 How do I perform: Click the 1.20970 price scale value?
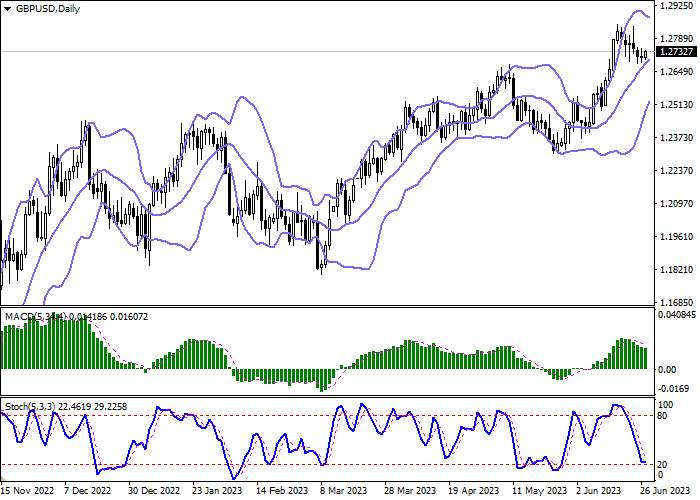tap(676, 204)
